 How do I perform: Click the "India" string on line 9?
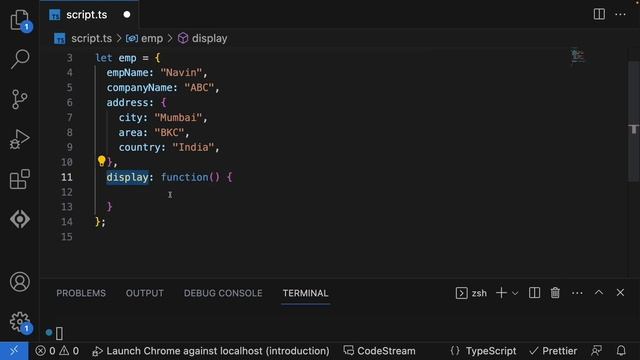(193, 147)
